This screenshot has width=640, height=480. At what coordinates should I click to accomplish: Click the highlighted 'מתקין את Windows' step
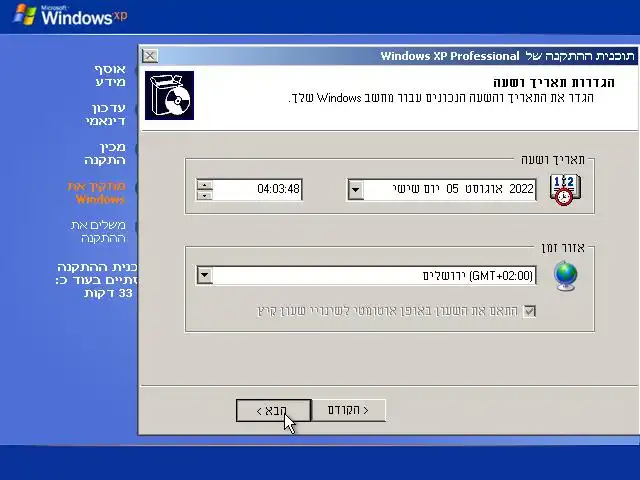[x=97, y=193]
